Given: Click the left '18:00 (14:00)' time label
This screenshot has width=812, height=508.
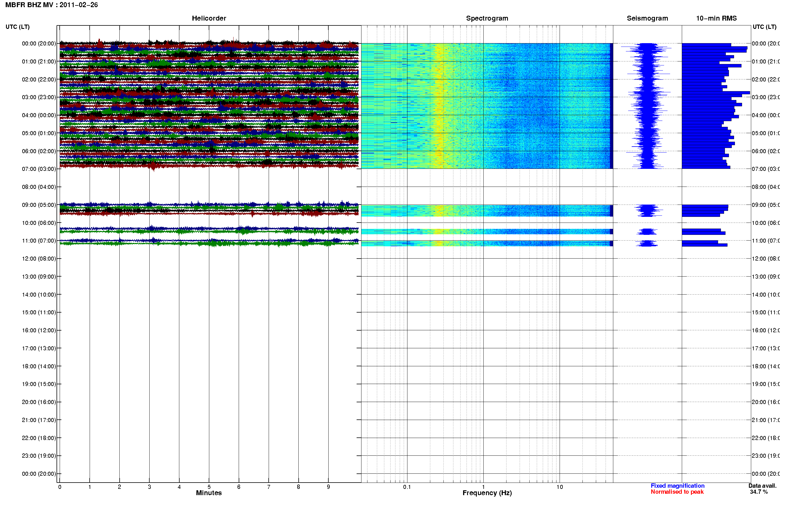Looking at the screenshot, I should tap(39, 366).
